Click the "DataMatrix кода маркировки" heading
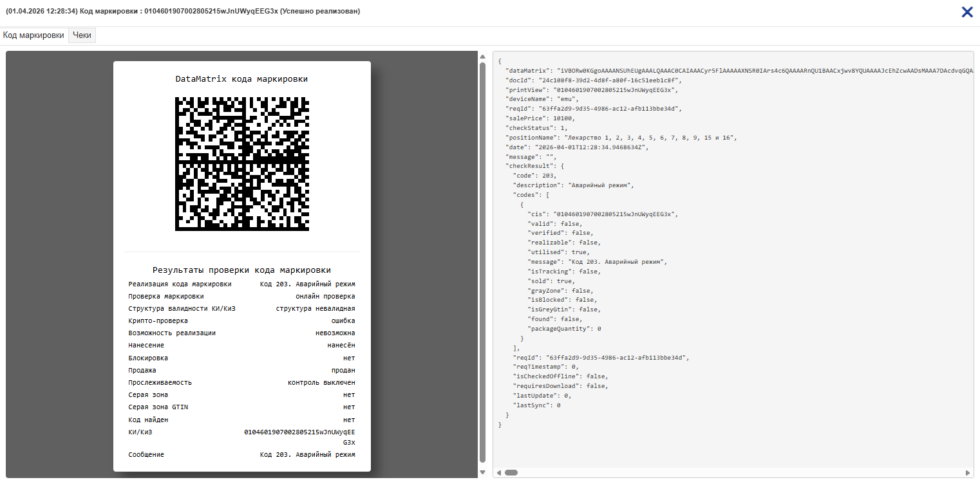 coord(241,79)
